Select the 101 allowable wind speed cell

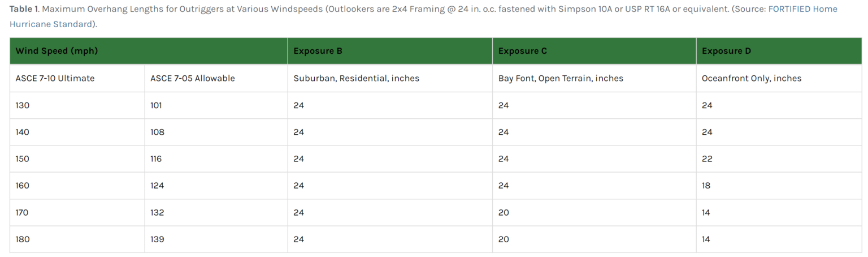tap(157, 105)
